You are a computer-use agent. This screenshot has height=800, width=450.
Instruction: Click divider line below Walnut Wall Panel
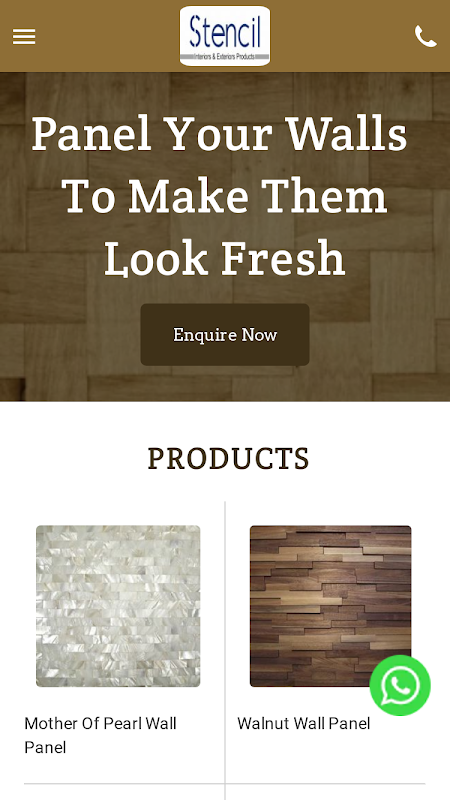pos(326,784)
